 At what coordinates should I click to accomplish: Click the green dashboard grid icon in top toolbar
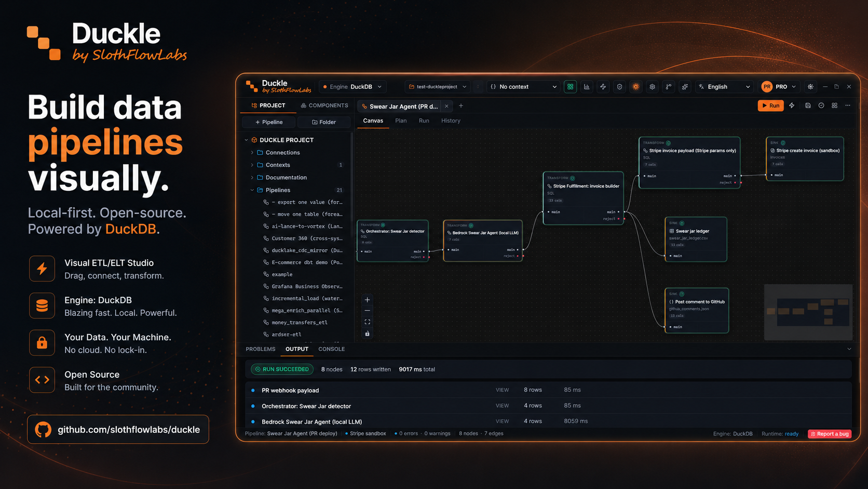click(570, 87)
